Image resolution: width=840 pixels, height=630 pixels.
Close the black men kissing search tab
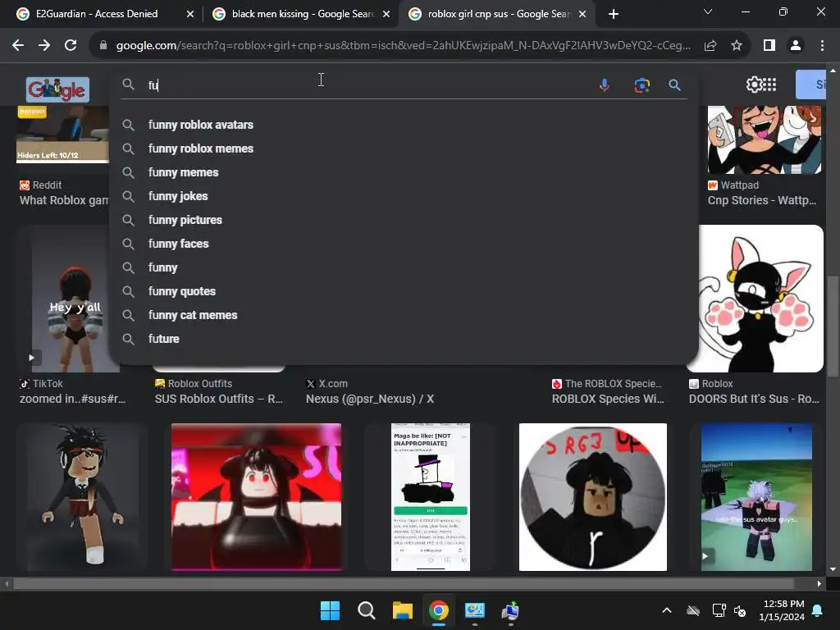(x=386, y=14)
